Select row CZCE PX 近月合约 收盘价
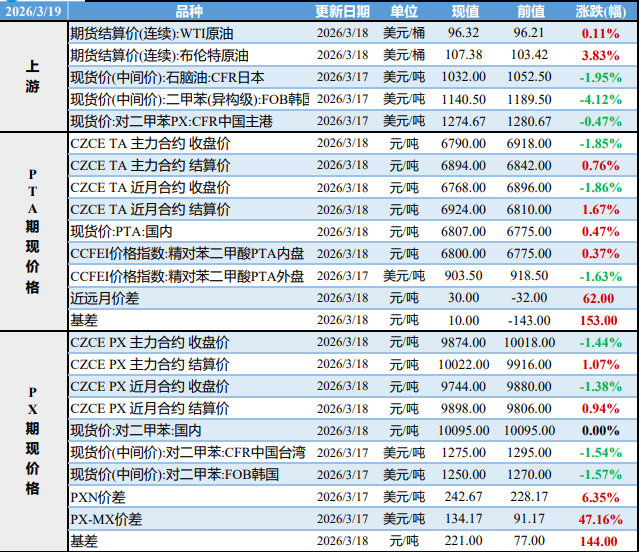This screenshot has height=552, width=641. (x=353, y=386)
